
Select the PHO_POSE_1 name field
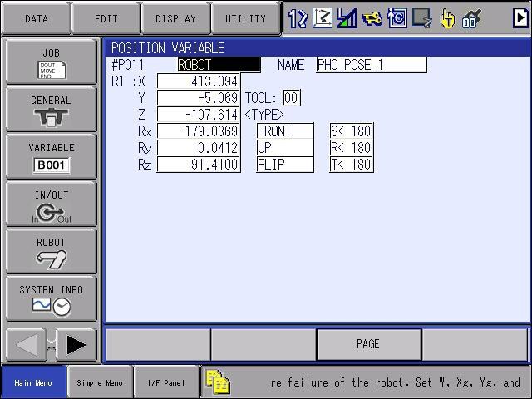coord(372,65)
